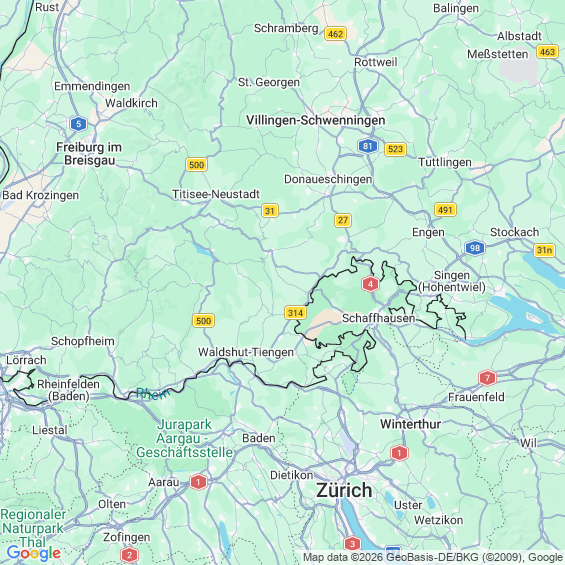The height and width of the screenshot is (565, 565).
Task: Click the A81 highway shield icon
Action: pyautogui.click(x=368, y=146)
